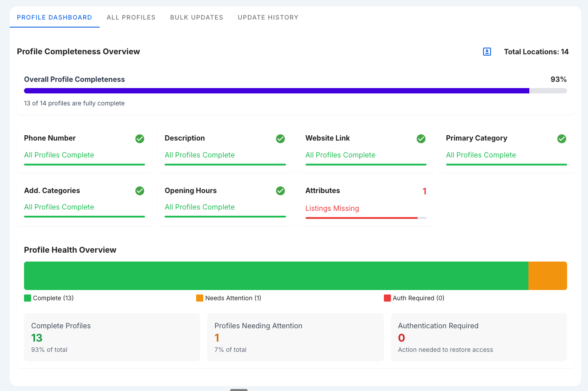Click the check icon on Primary Category card
The image size is (588, 391).
point(562,139)
